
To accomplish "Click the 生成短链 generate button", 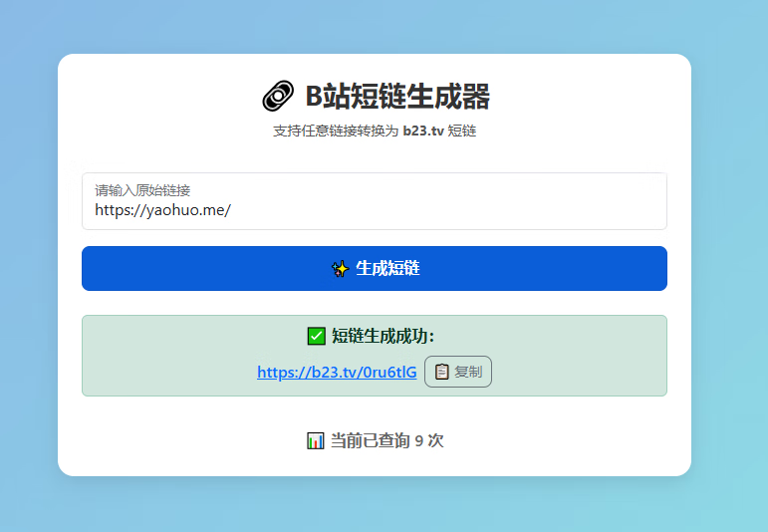I will click(x=375, y=268).
